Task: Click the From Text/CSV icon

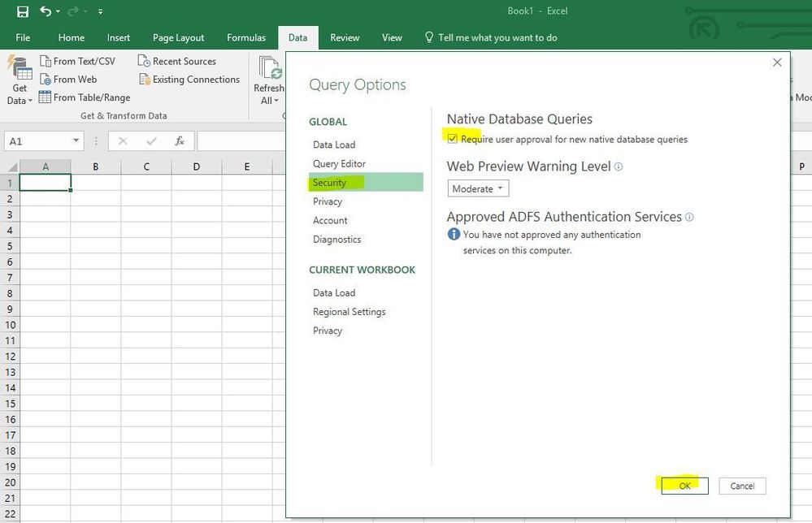Action: click(46, 62)
